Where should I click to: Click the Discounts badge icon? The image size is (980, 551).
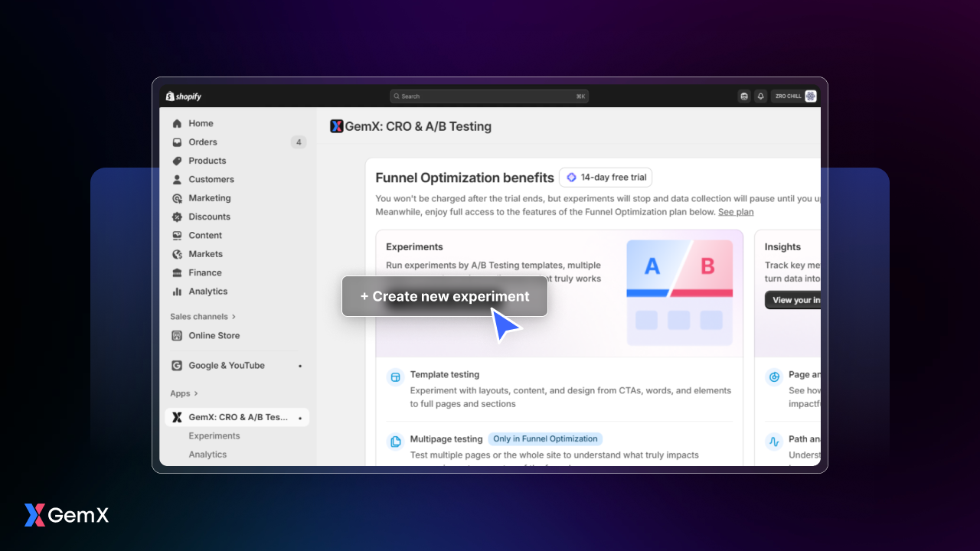click(x=177, y=217)
